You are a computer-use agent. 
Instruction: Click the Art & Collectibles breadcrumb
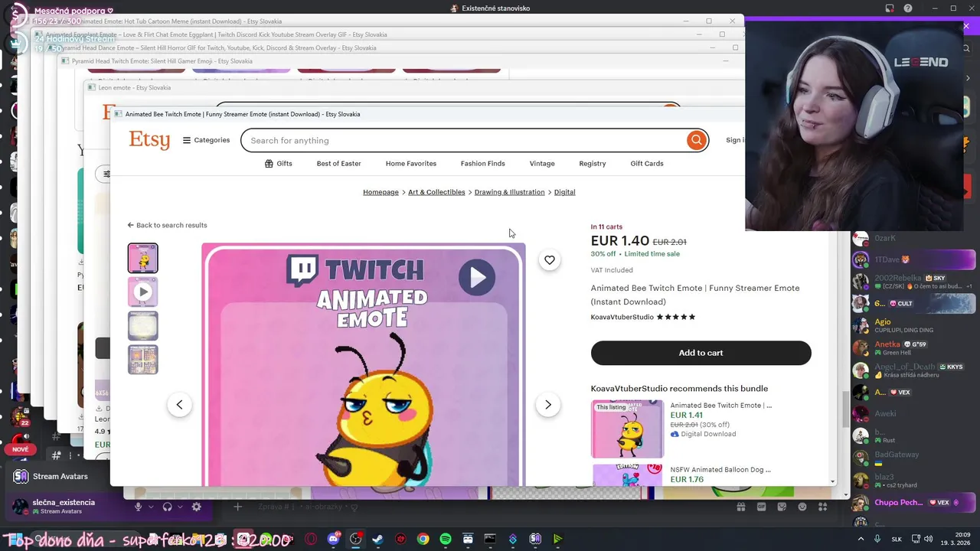tap(436, 192)
